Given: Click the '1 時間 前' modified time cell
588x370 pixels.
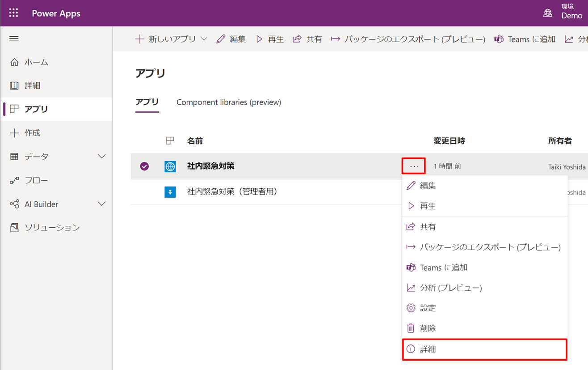Looking at the screenshot, I should pos(447,166).
